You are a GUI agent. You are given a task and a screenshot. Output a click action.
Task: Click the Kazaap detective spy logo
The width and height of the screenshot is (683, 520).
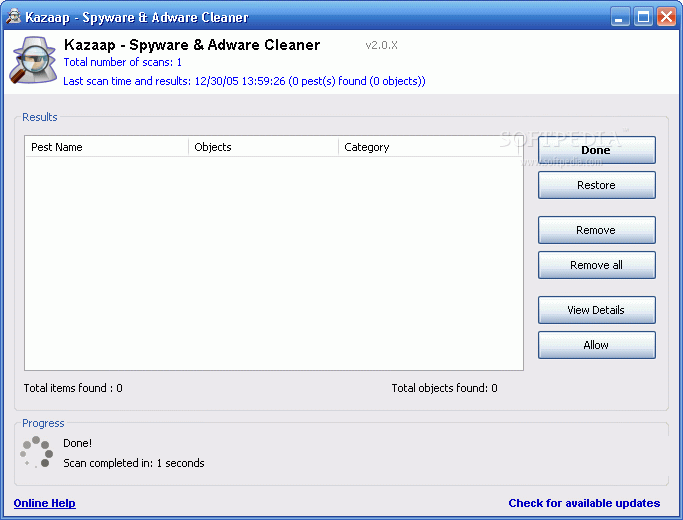33,60
